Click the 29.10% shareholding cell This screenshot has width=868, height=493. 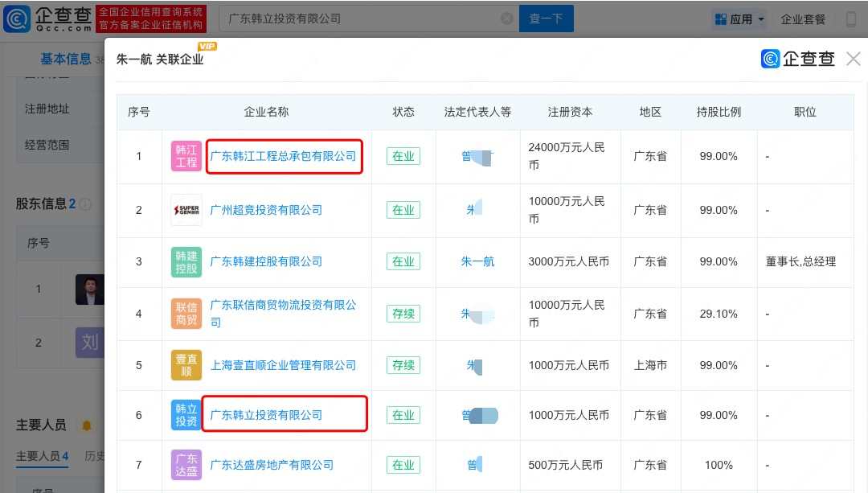pos(718,314)
